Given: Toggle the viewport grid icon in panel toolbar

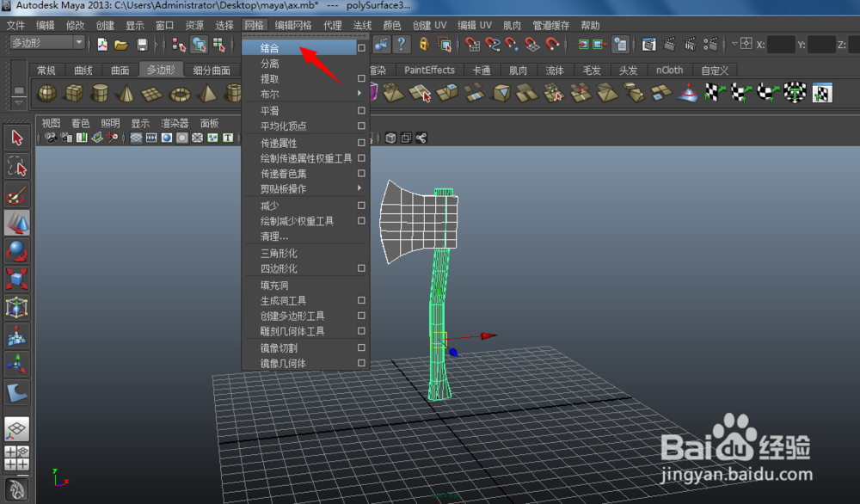Looking at the screenshot, I should (137, 138).
